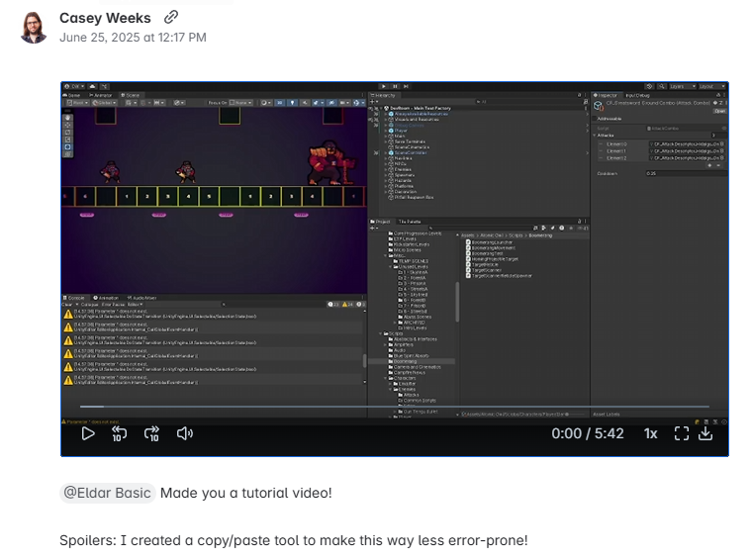This screenshot has height=560, width=751.
Task: Open the 1x playback speed menu
Action: 650,433
